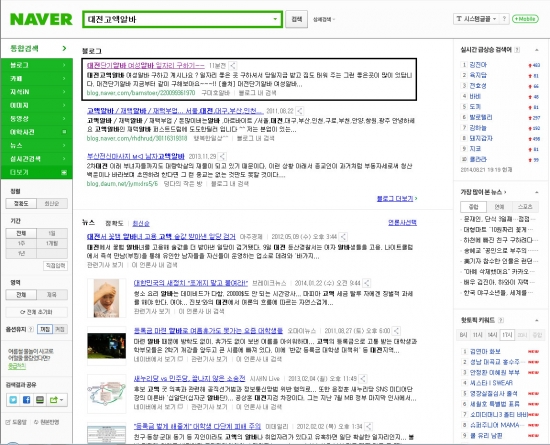
Task: Click share icon beside the 대전단기알바 blog result
Action: point(232,66)
